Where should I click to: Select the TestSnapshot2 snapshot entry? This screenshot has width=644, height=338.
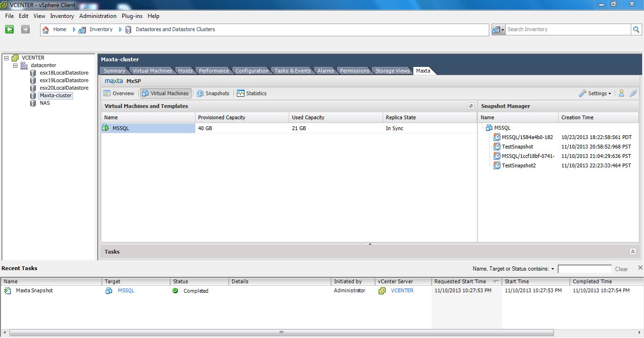(519, 165)
